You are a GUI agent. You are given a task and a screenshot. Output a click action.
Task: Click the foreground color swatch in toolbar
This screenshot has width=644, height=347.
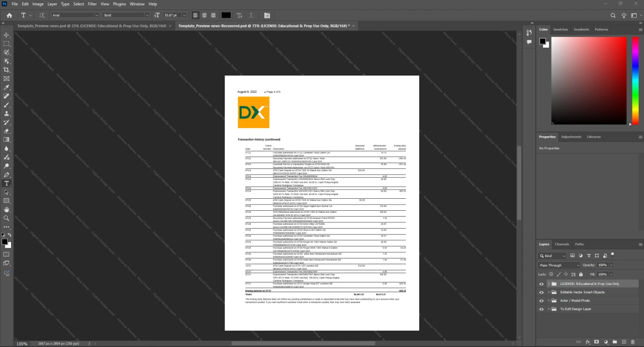pyautogui.click(x=4, y=241)
